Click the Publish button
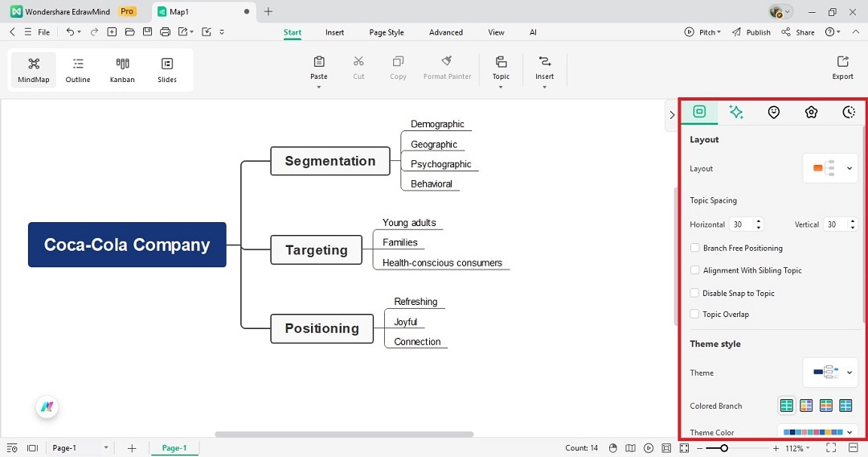Screen dimensions: 868x457 751,32
